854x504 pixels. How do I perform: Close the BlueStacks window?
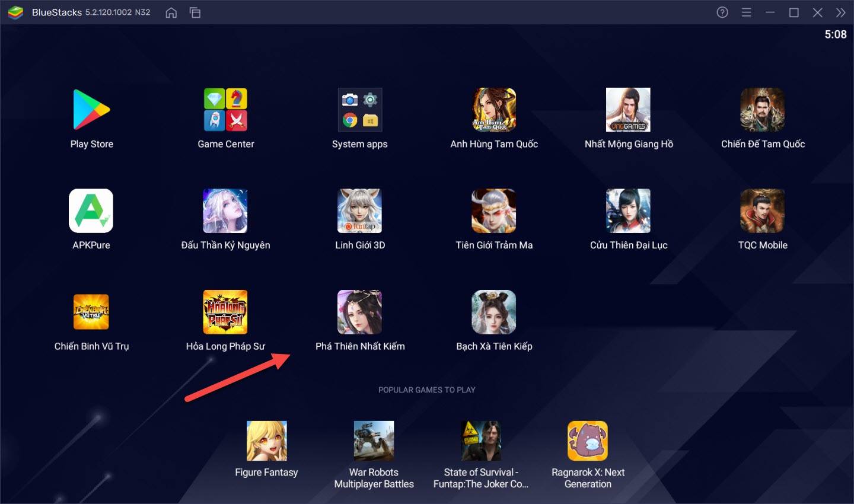point(817,12)
